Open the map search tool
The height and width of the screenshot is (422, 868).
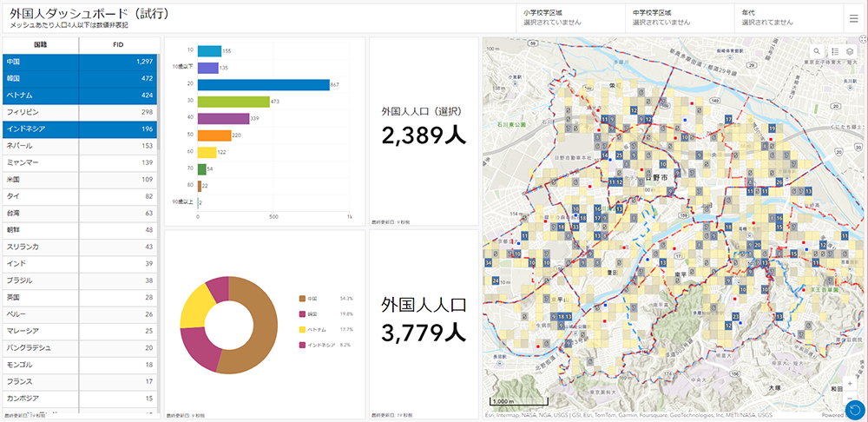(x=816, y=51)
